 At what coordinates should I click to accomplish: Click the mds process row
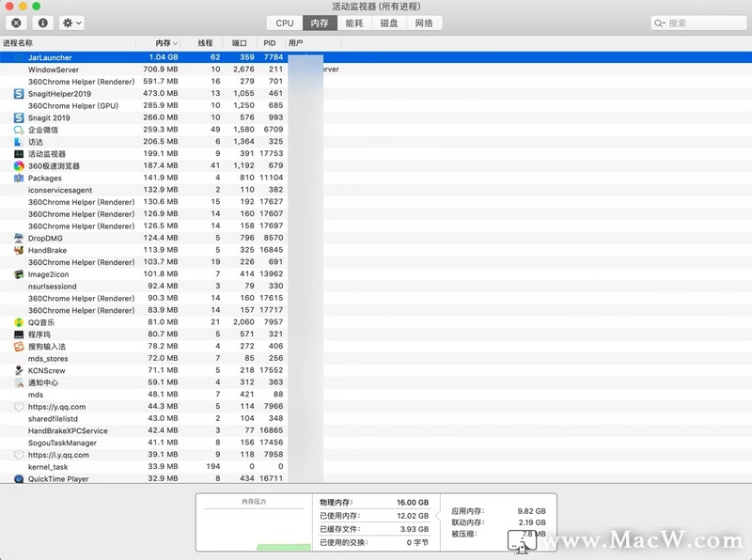[376, 395]
